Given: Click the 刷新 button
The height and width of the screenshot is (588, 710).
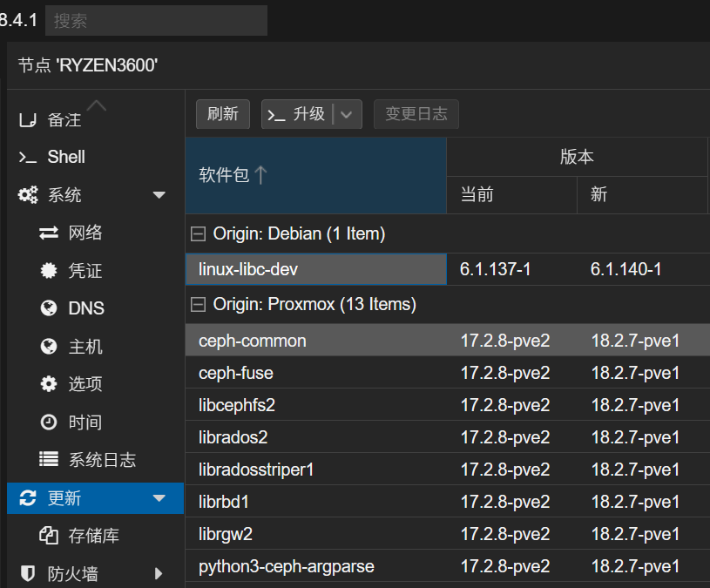Looking at the screenshot, I should [x=223, y=114].
